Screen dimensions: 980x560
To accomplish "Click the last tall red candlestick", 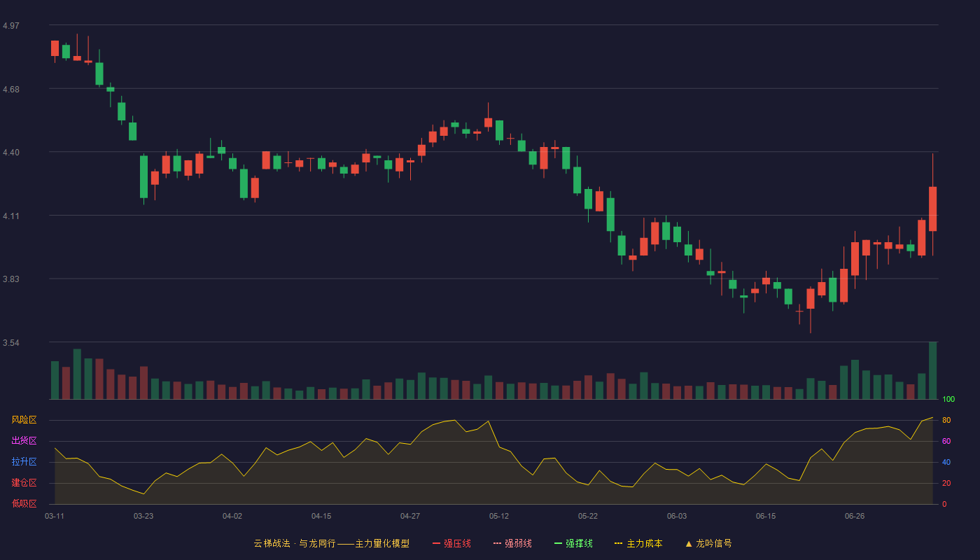I will coord(932,209).
